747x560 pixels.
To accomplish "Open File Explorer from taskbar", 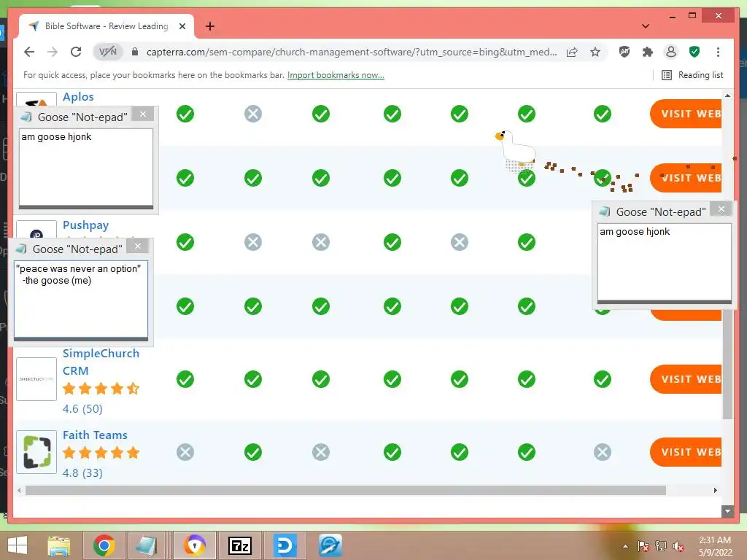I will coord(59,545).
